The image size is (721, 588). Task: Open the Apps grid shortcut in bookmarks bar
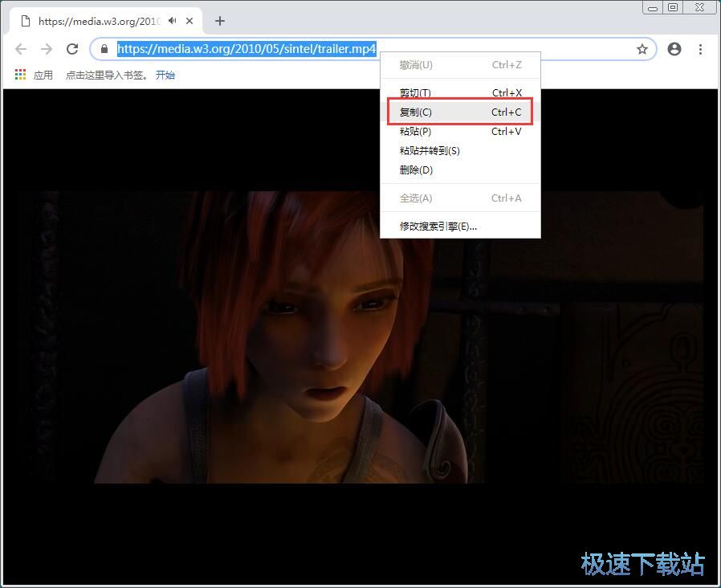click(x=21, y=75)
